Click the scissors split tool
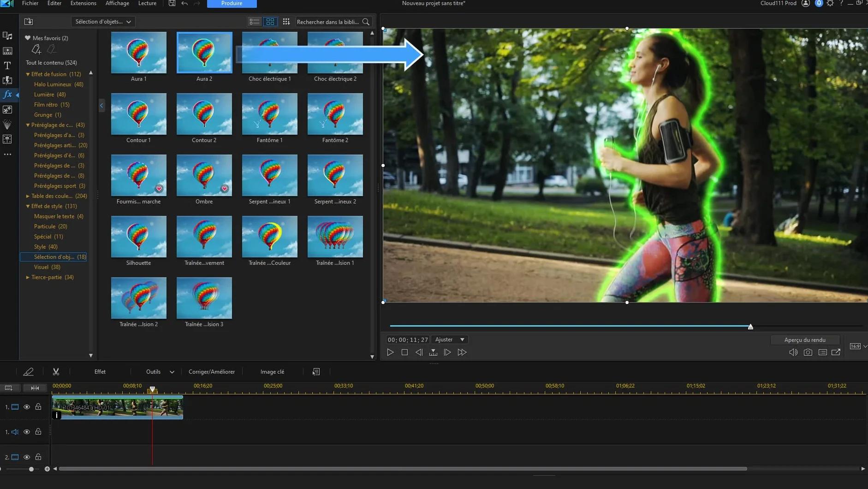The height and width of the screenshot is (489, 868). point(56,372)
